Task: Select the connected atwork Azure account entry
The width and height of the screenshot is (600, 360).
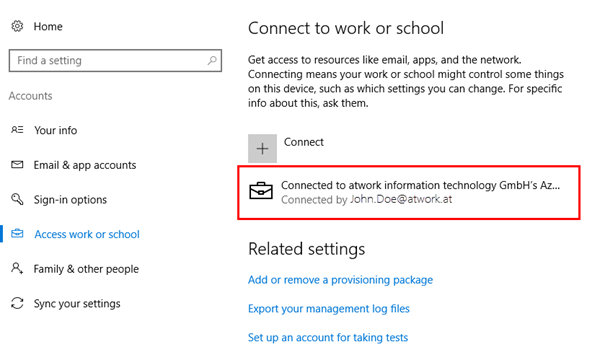Action: click(x=409, y=192)
